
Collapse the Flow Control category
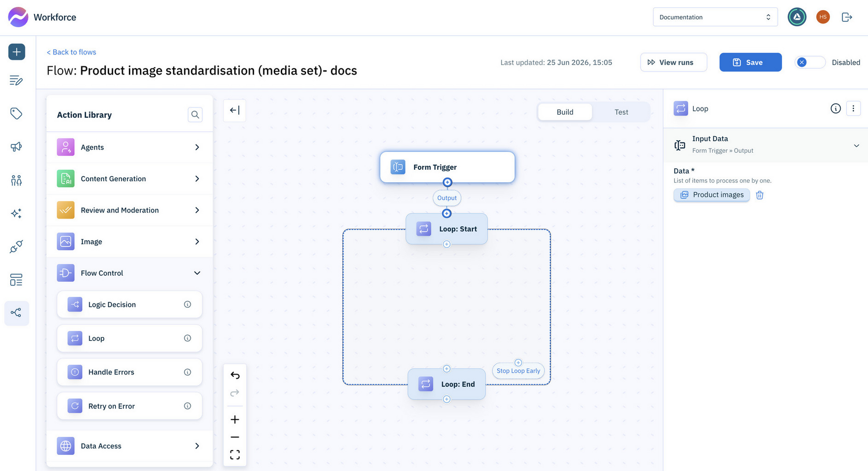(130, 273)
